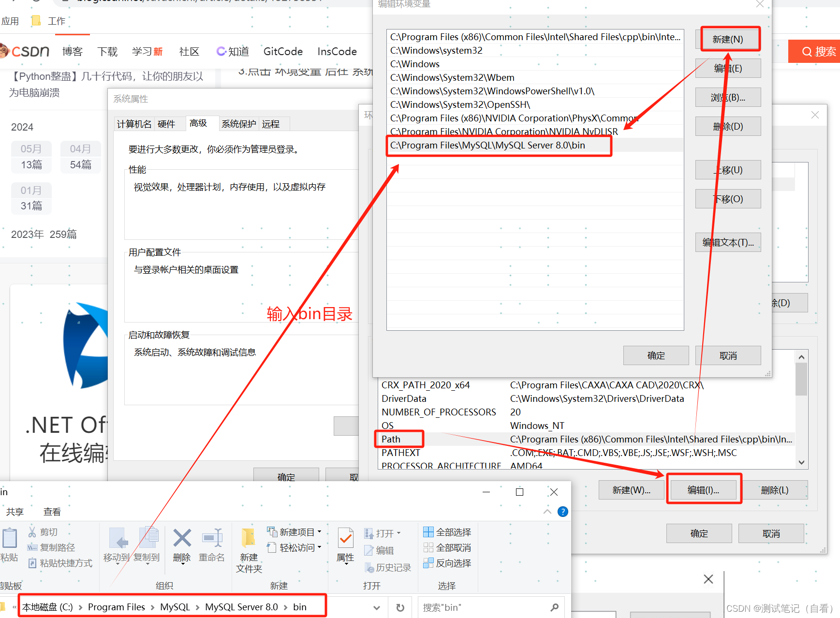Screen dimensions: 840x618
Task: Click the Rename icon in Explorer ribbon
Action: (212, 538)
